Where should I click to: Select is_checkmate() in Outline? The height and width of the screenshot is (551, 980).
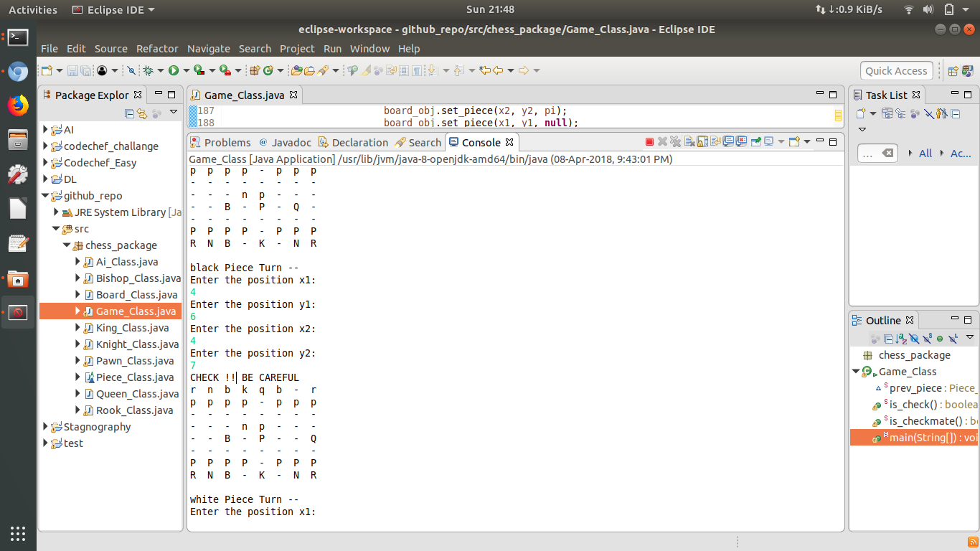925,421
